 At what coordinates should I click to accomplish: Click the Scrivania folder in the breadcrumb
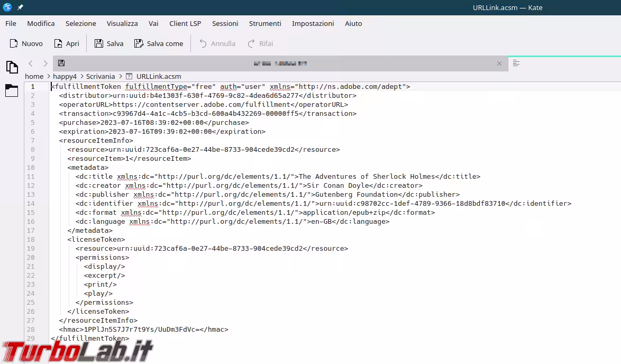click(101, 77)
